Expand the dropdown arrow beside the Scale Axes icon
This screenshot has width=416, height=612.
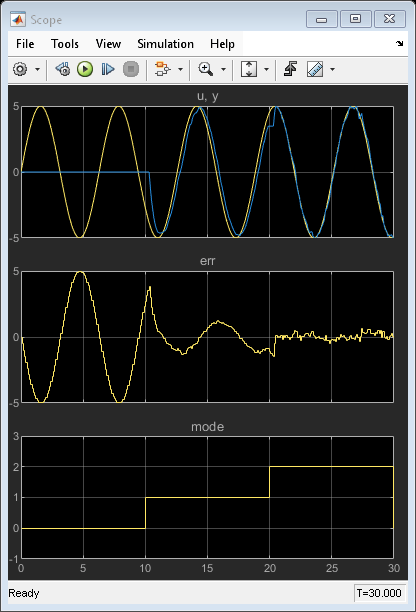pos(266,69)
